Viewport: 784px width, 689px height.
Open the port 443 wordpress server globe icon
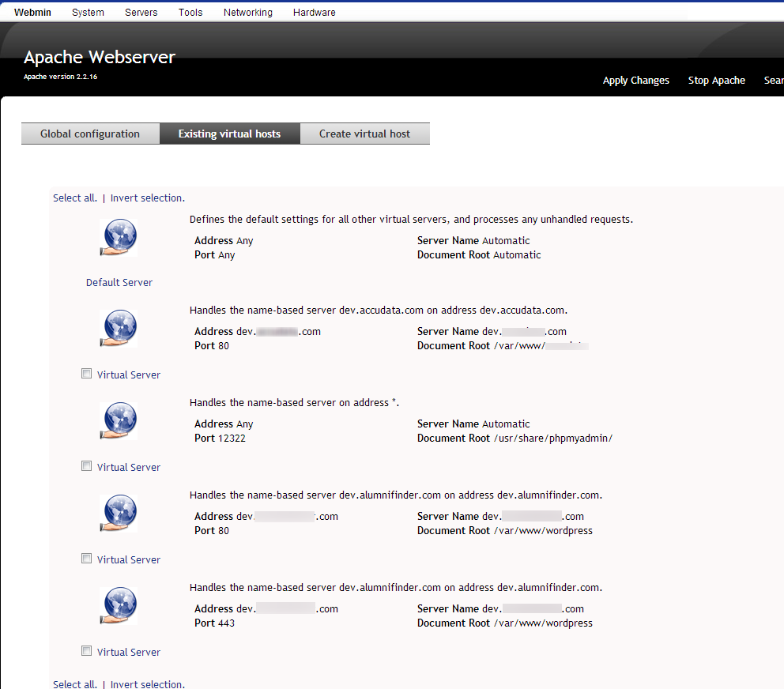click(x=119, y=606)
